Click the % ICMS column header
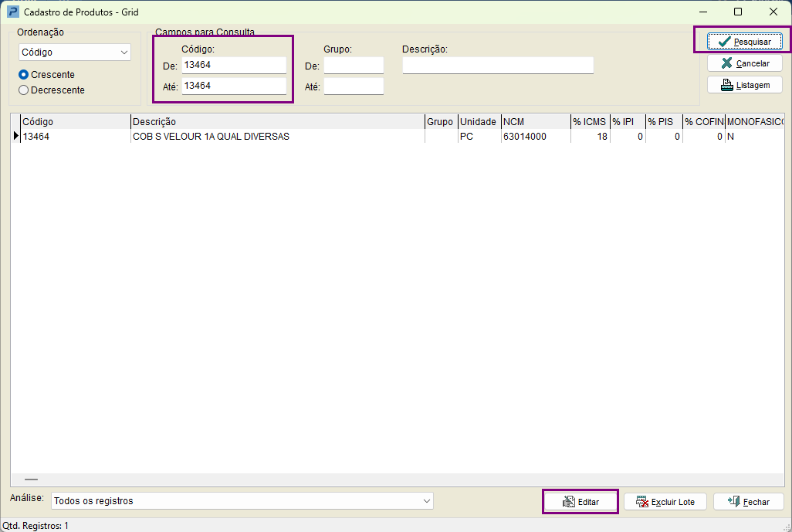The image size is (792, 532). 591,122
